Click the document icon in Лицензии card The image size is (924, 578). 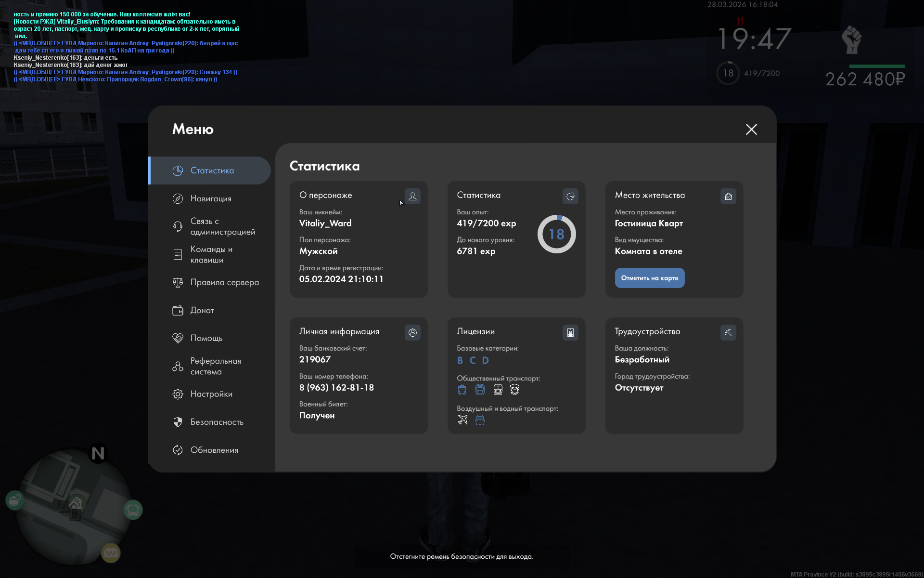click(x=570, y=332)
